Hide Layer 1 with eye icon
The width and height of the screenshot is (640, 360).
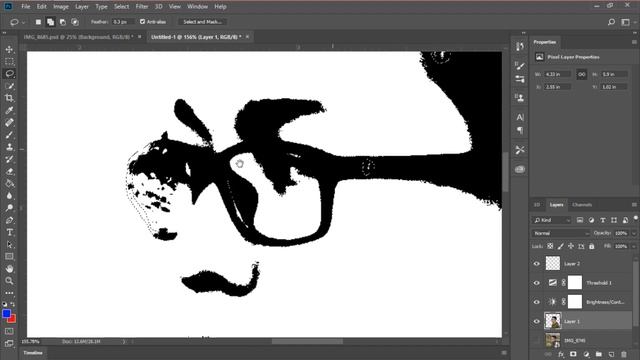pos(537,321)
